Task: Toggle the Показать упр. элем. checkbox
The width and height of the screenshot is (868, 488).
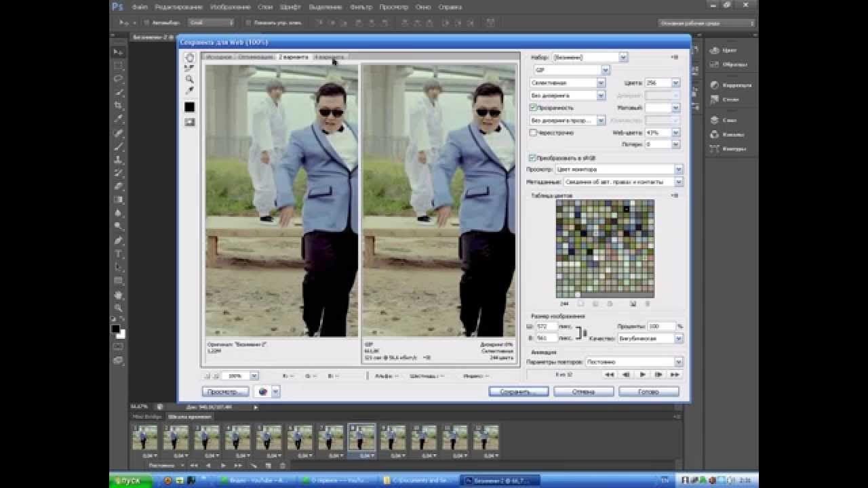Action: (248, 22)
